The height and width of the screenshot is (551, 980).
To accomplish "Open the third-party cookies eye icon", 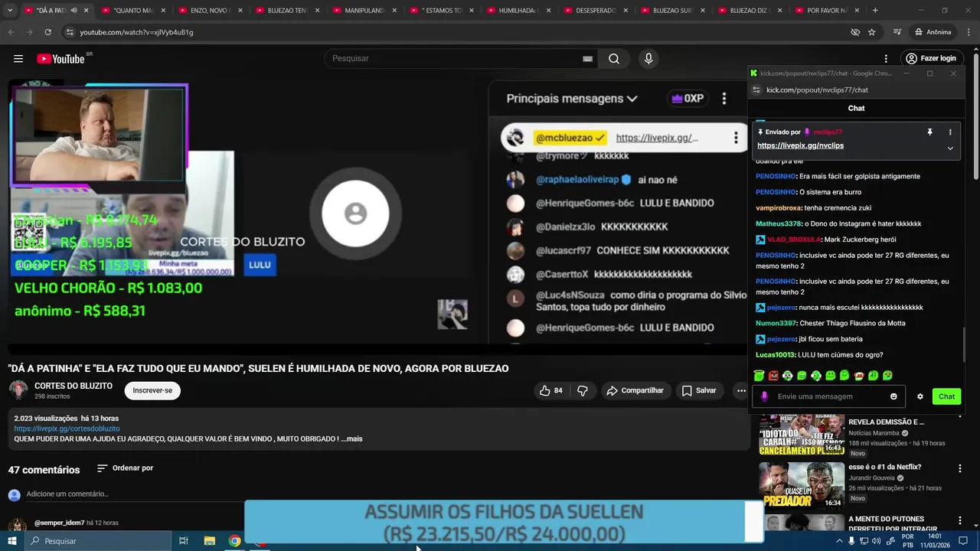I will pos(855,32).
